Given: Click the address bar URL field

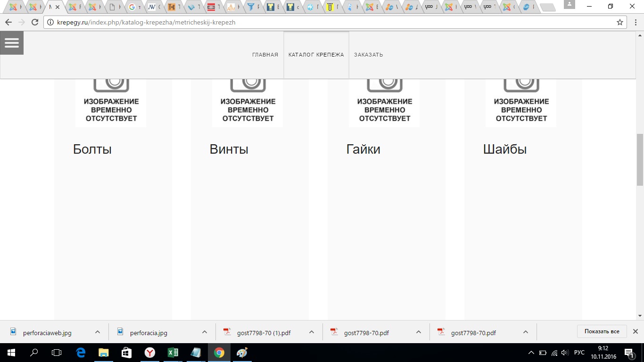Looking at the screenshot, I should (x=330, y=22).
